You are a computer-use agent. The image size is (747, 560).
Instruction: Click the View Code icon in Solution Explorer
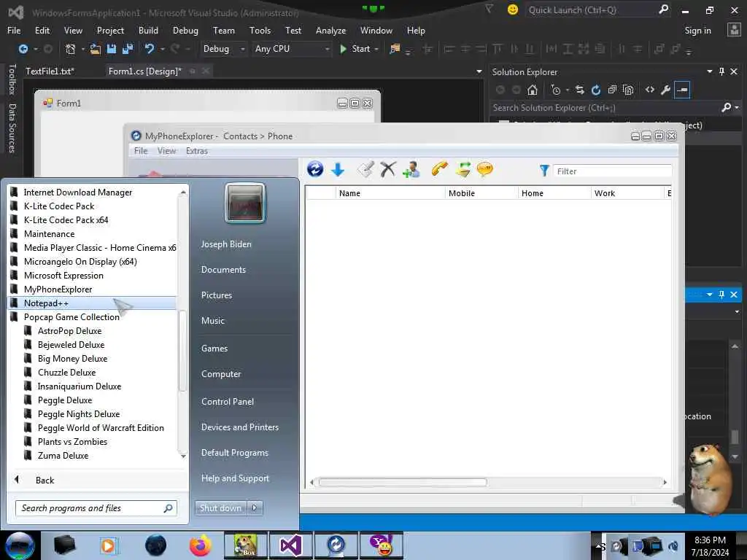point(650,90)
